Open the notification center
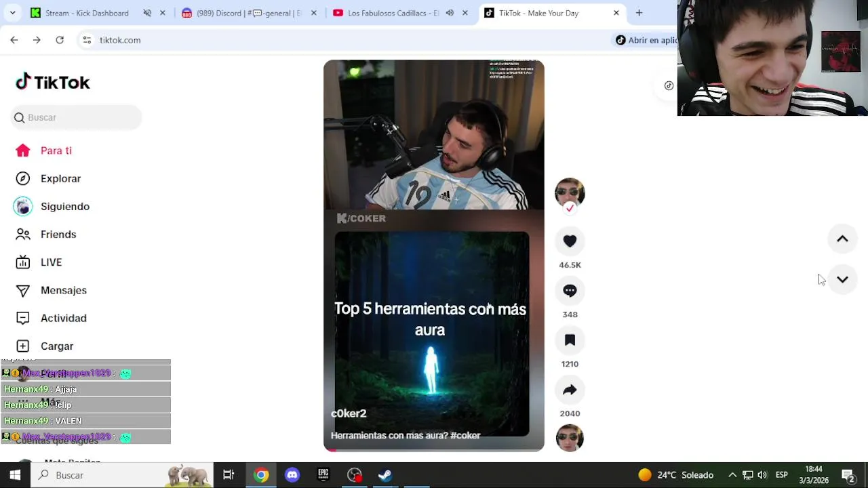 [x=848, y=475]
